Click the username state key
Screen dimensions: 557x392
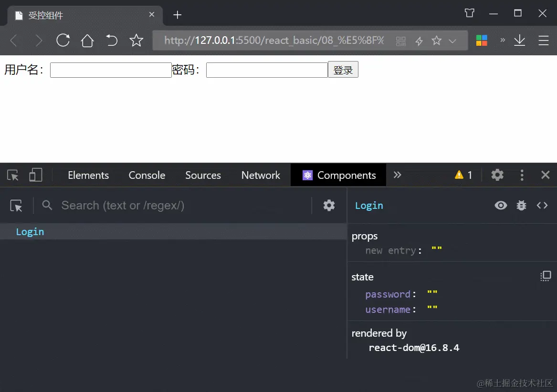coord(388,309)
